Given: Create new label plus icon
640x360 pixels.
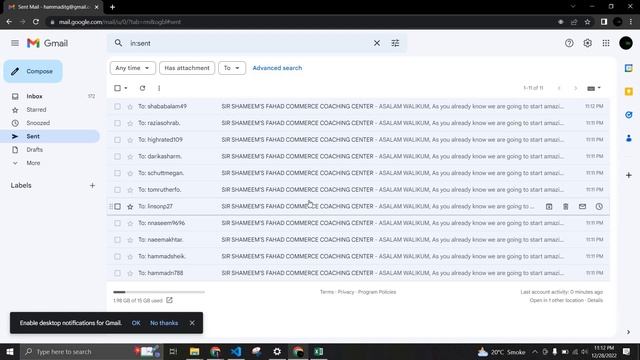Looking at the screenshot, I should click(x=92, y=185).
